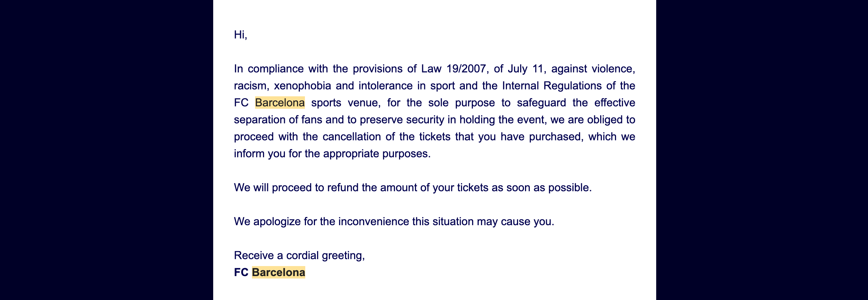Click the "Receive a cordial greeting," line
The height and width of the screenshot is (300, 868).
click(x=299, y=256)
